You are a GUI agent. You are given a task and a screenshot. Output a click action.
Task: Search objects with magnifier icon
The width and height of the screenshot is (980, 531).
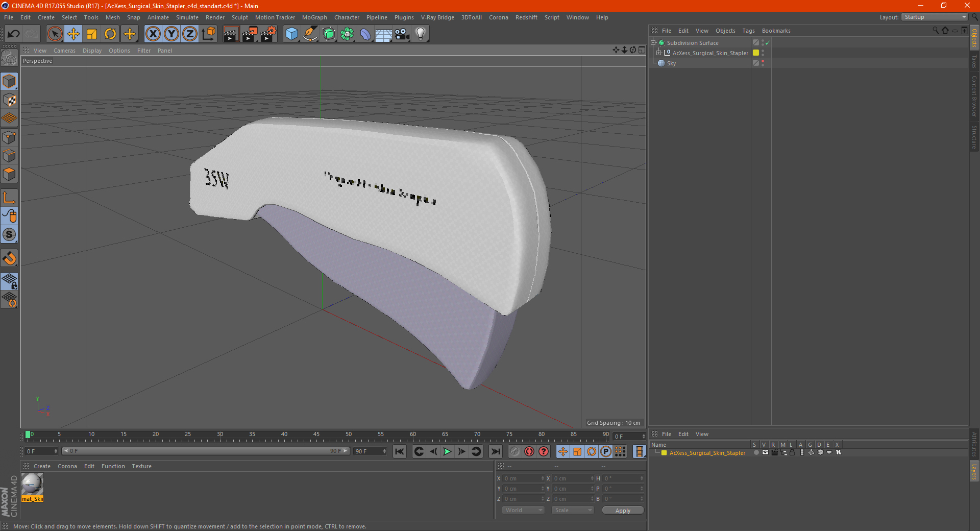click(935, 31)
